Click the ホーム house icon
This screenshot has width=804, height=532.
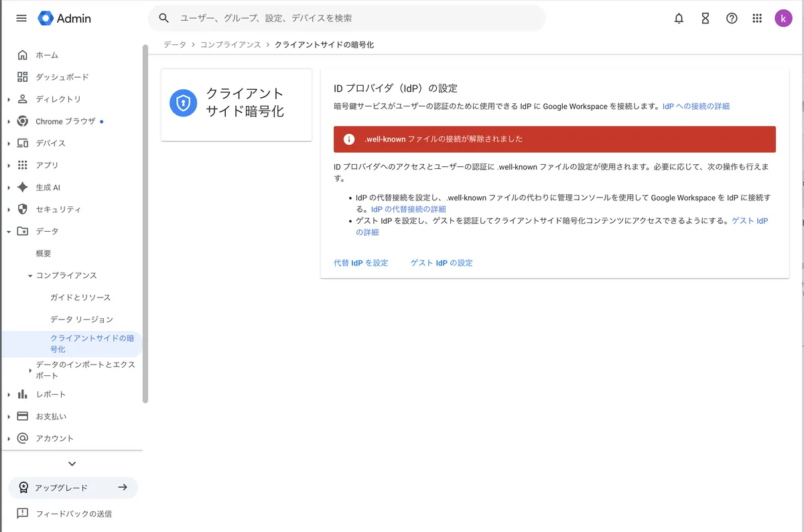point(23,55)
